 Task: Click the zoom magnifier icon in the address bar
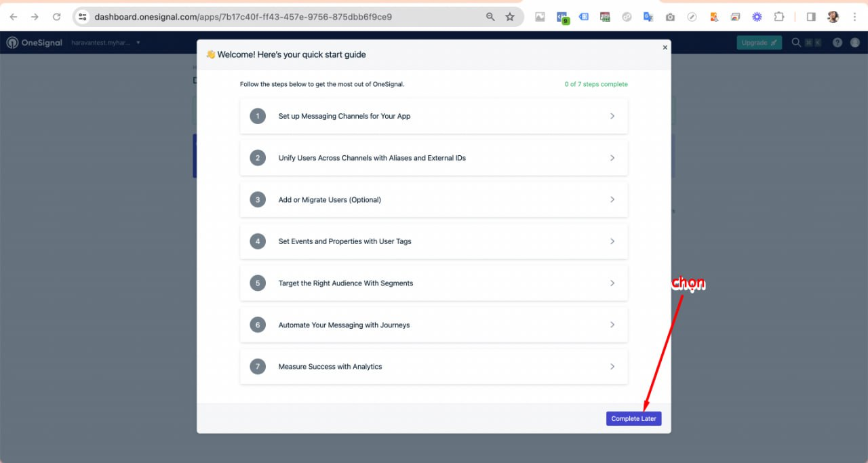tap(490, 17)
